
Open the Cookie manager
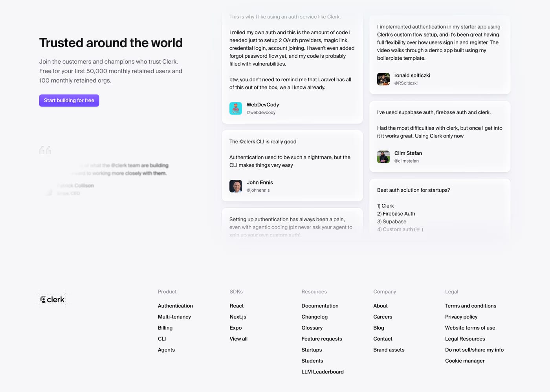tap(465, 361)
